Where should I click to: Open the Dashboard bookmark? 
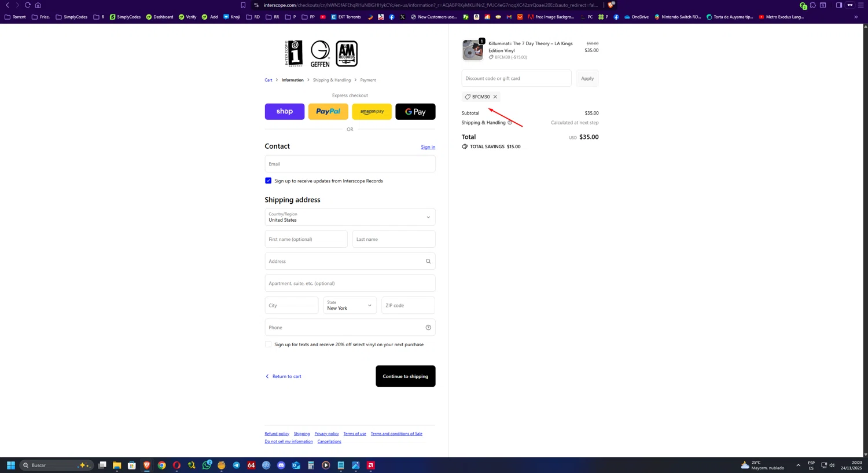click(x=160, y=17)
